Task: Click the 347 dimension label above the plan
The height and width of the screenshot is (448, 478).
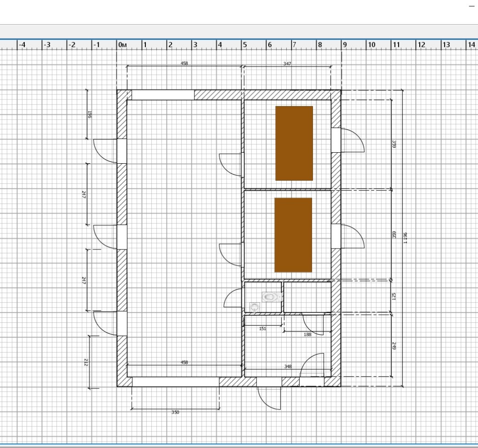Action: point(287,64)
